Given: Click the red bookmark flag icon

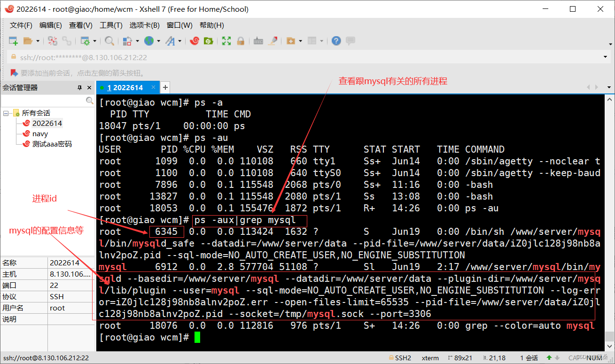Looking at the screenshot, I should coord(14,73).
